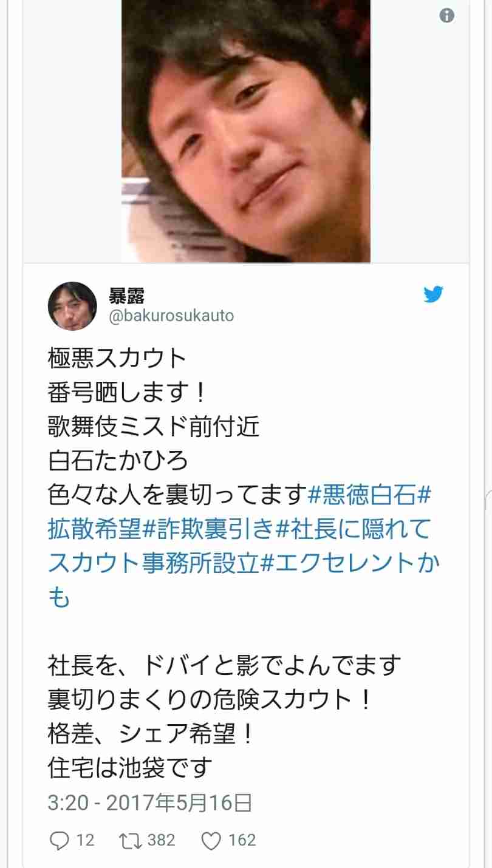Open the 3:20 - 2017年5月16日 timestamp

pyautogui.click(x=149, y=804)
